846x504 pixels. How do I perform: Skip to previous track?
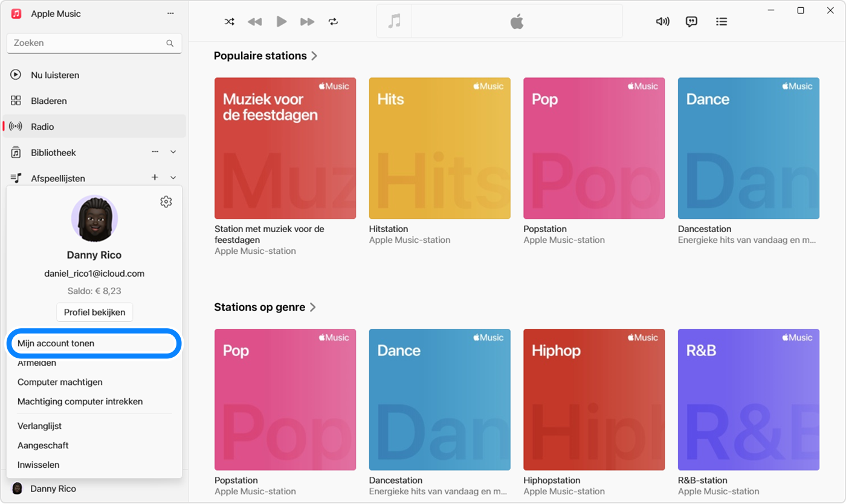pos(255,22)
